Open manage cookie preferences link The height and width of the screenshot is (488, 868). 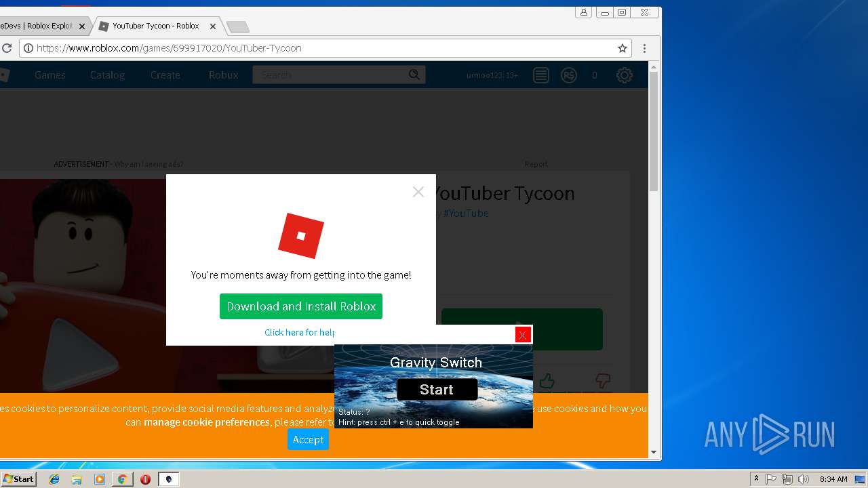click(x=207, y=422)
